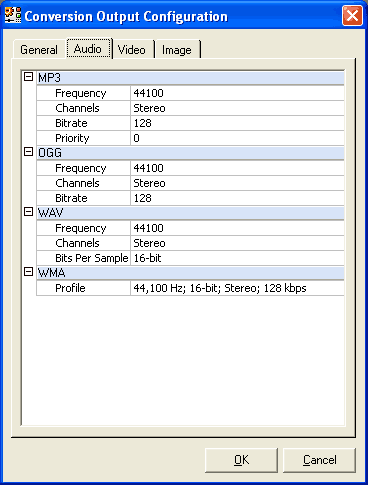
Task: Collapse the MP3 settings group
Action: (29, 77)
